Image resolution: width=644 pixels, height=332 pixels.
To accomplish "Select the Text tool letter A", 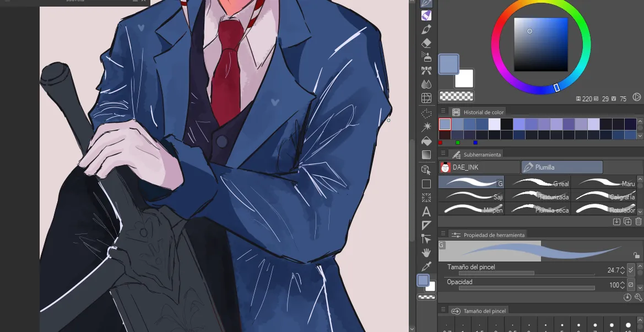I will [426, 212].
